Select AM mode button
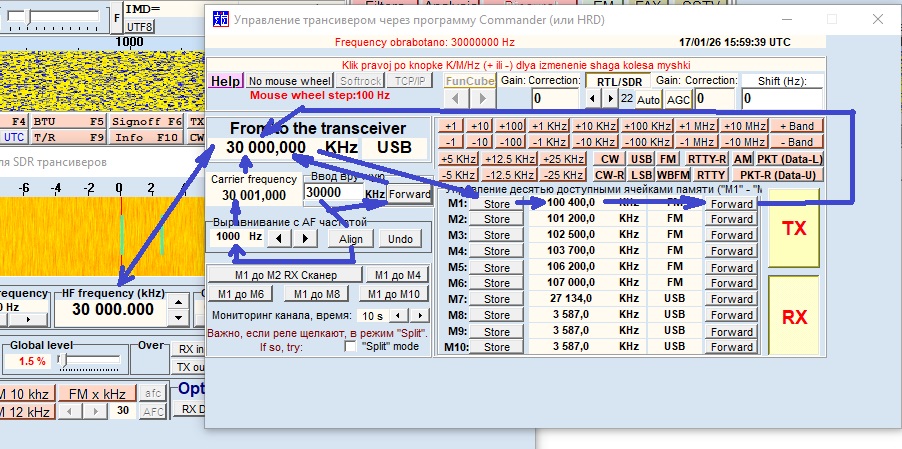 coord(743,159)
